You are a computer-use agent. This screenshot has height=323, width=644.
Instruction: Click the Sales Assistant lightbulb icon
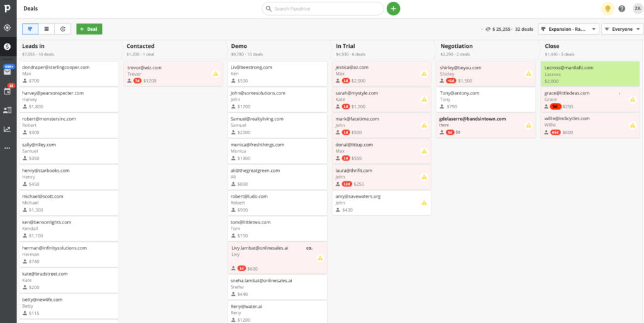click(607, 9)
